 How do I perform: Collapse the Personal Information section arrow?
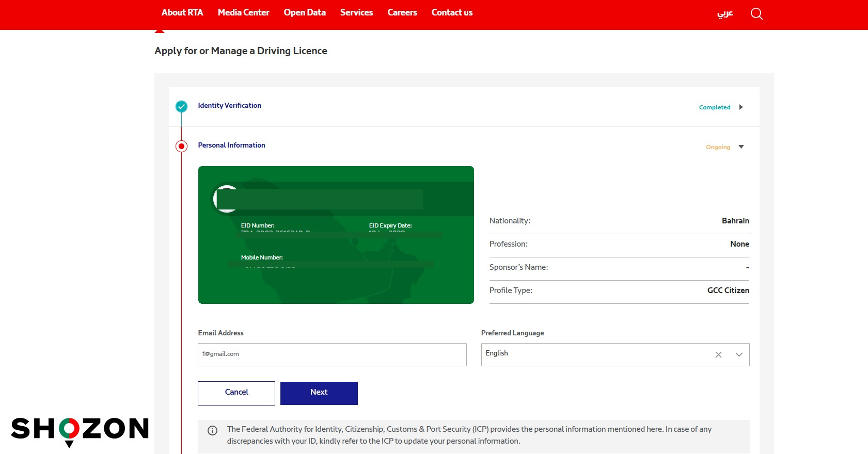coord(741,147)
